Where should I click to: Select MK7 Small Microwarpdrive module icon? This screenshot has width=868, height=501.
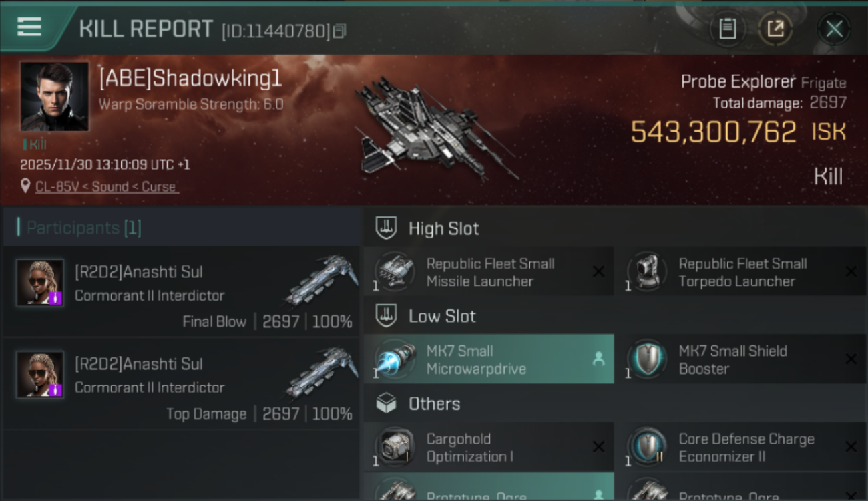[x=395, y=359]
